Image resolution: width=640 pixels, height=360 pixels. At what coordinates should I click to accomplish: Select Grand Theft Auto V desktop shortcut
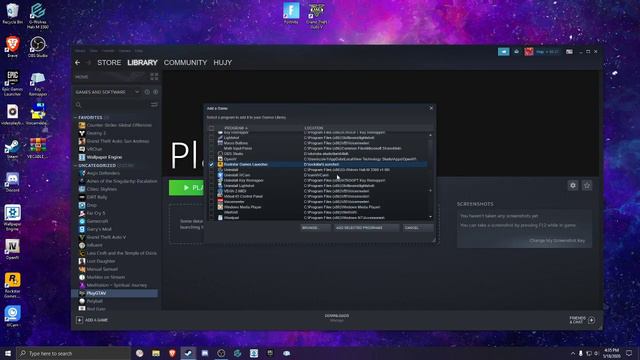(x=316, y=16)
